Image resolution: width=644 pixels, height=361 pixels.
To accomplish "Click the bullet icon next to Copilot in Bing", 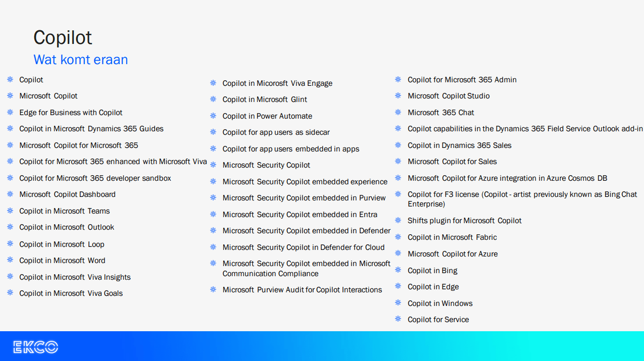I will click(x=399, y=270).
